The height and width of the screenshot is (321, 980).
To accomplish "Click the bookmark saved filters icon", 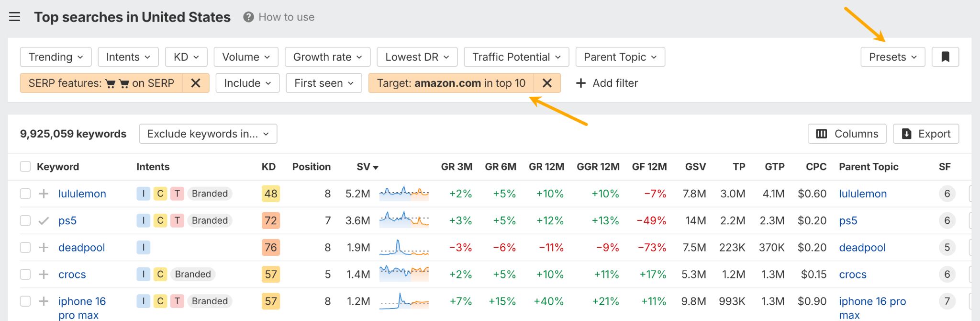I will pos(945,57).
